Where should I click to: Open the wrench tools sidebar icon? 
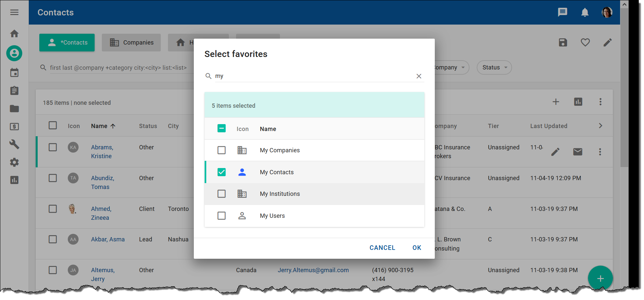point(14,144)
